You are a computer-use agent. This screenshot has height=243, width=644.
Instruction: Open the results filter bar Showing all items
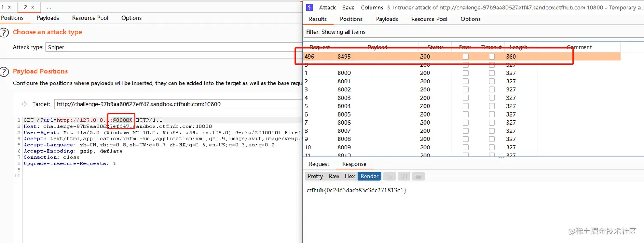click(474, 32)
